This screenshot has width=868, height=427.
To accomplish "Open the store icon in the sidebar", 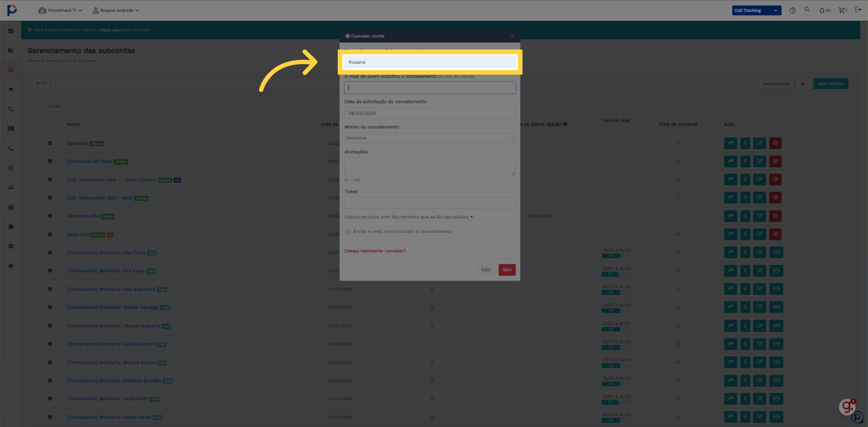I will [x=11, y=266].
